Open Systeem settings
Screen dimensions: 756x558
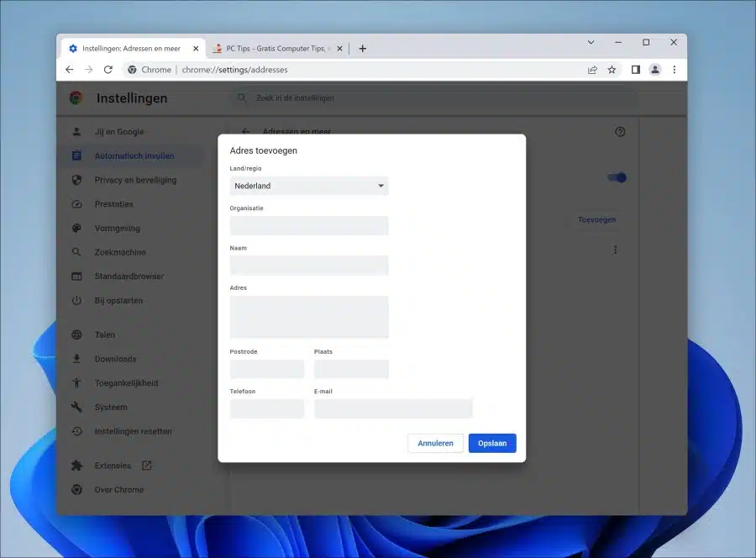[x=111, y=407]
